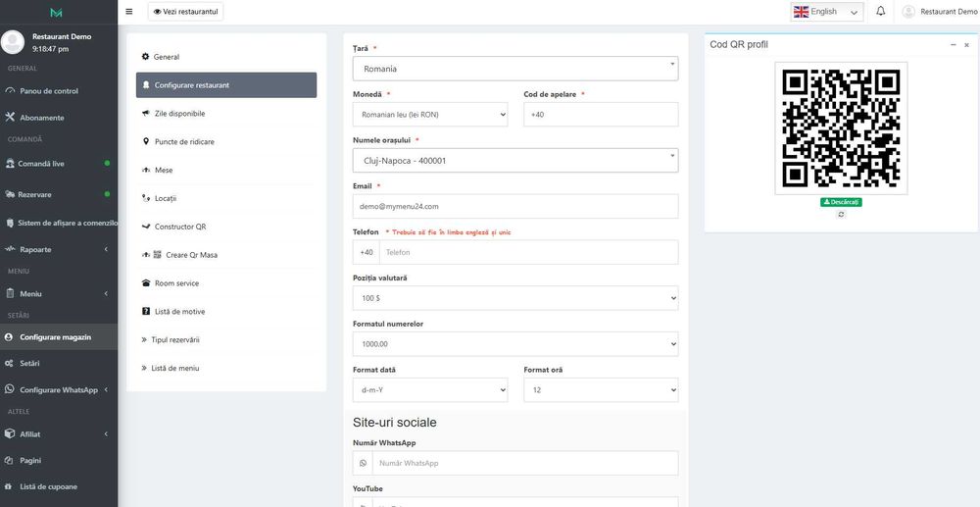Click the Listă de cupoane icon

tap(10, 486)
